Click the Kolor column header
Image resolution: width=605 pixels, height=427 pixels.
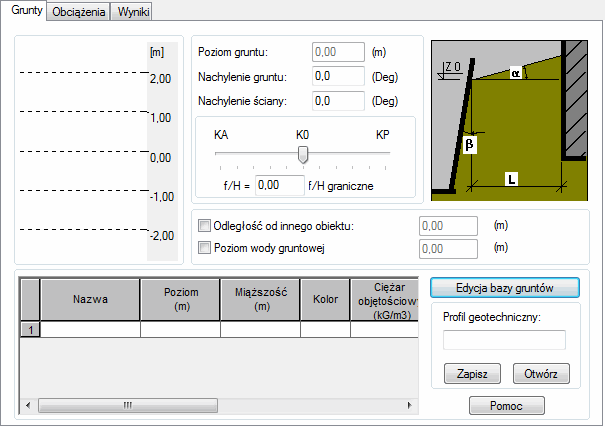tap(325, 300)
